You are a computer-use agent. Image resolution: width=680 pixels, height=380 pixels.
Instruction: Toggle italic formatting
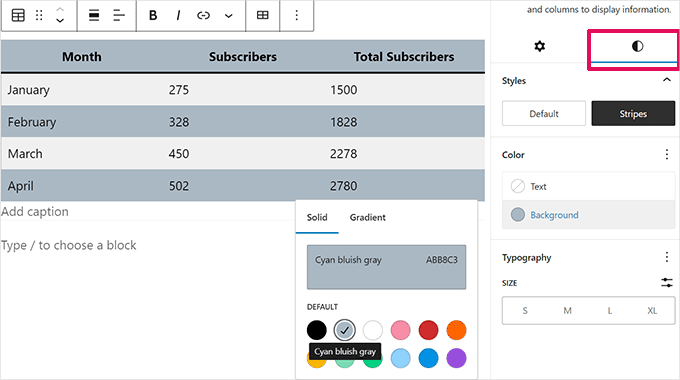click(178, 15)
